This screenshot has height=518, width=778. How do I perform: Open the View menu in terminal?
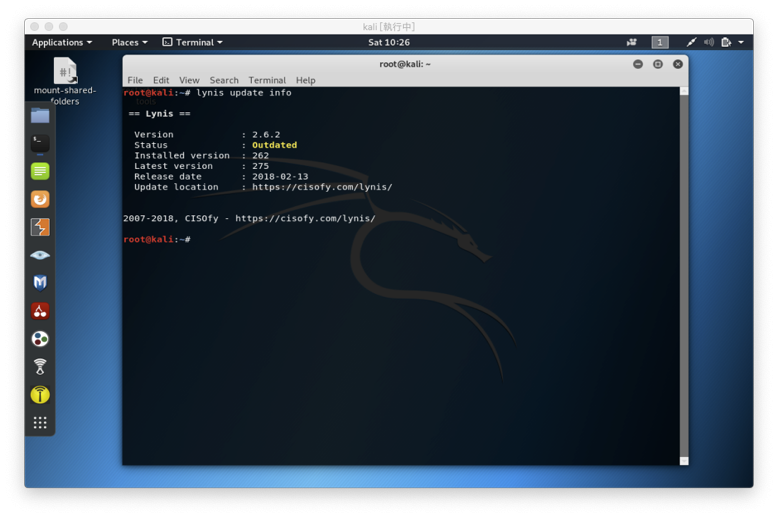click(x=189, y=80)
